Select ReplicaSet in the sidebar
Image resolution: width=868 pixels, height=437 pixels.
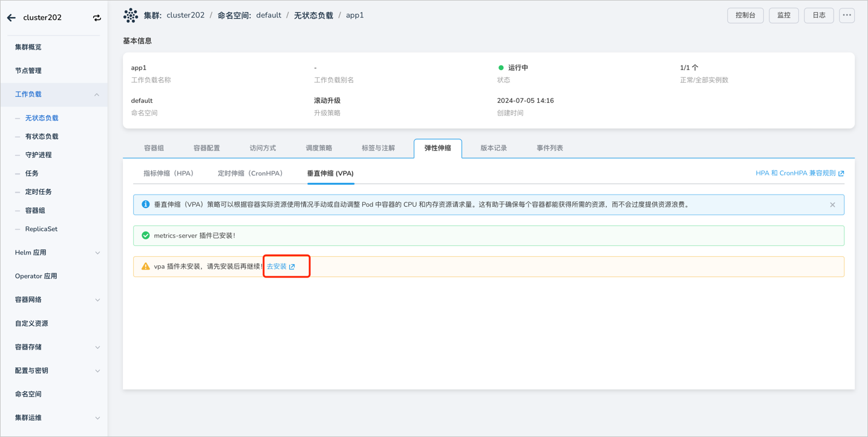pos(41,229)
